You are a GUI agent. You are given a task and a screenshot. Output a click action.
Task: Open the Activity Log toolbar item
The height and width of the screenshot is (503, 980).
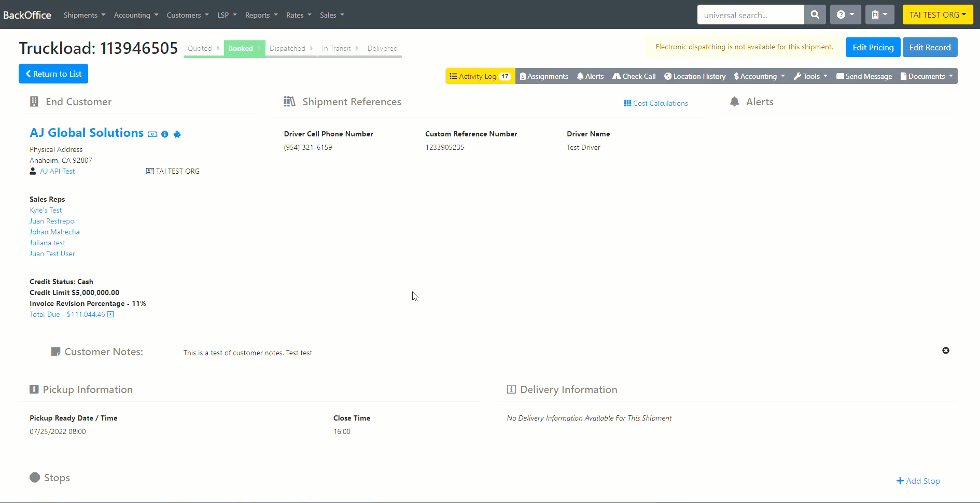coord(480,76)
